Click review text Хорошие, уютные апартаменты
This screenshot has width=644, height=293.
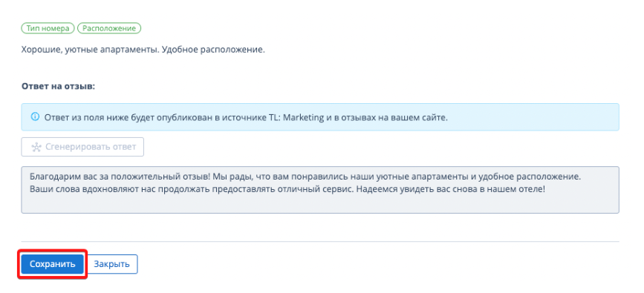point(90,51)
